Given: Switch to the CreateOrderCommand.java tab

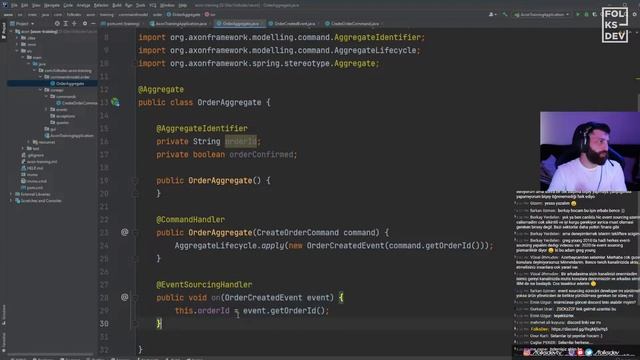Looking at the screenshot, I should pyautogui.click(x=352, y=24).
